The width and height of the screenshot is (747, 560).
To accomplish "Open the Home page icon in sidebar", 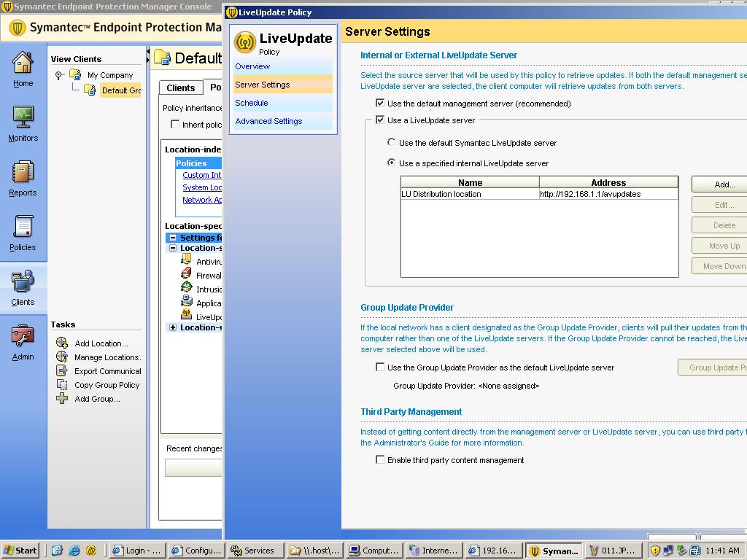I will click(x=23, y=63).
